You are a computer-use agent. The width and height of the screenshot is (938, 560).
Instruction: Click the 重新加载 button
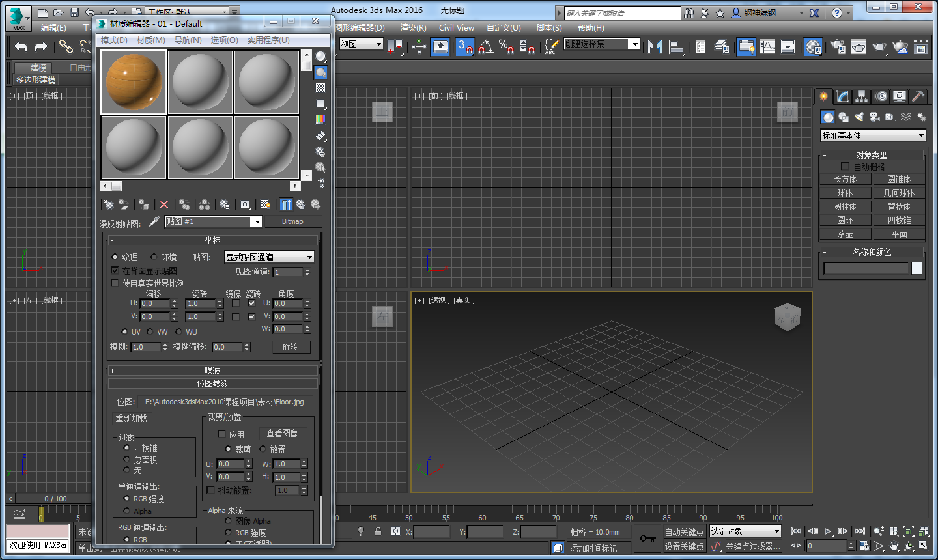point(132,418)
